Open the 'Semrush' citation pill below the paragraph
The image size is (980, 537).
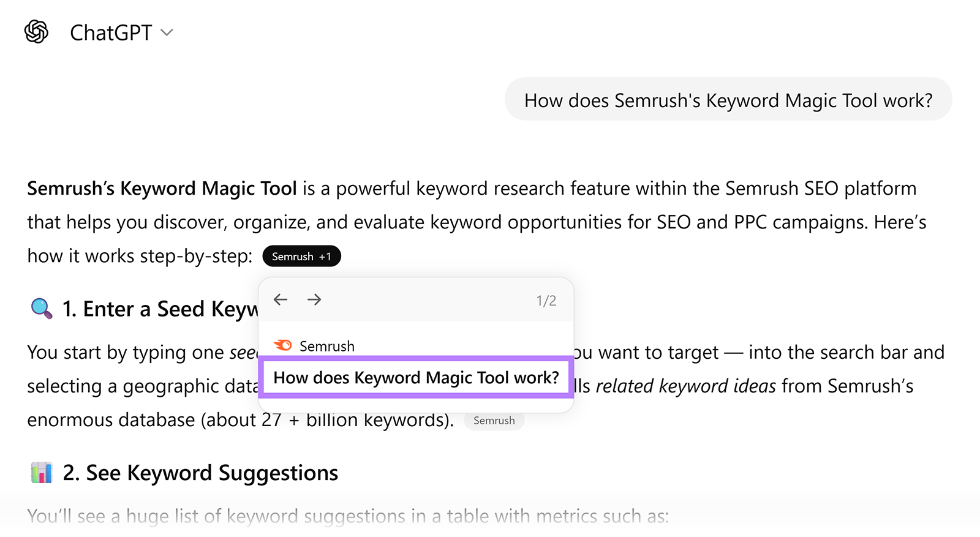pyautogui.click(x=494, y=420)
